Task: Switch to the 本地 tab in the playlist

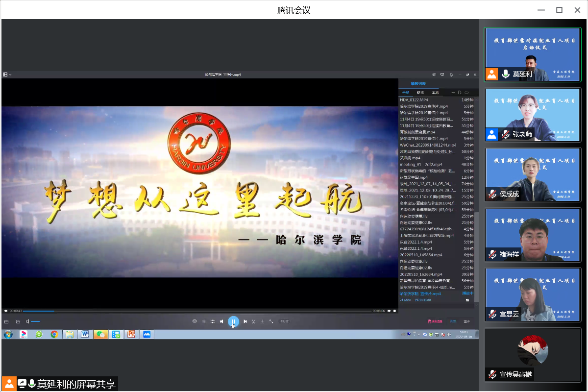Action: (435, 93)
